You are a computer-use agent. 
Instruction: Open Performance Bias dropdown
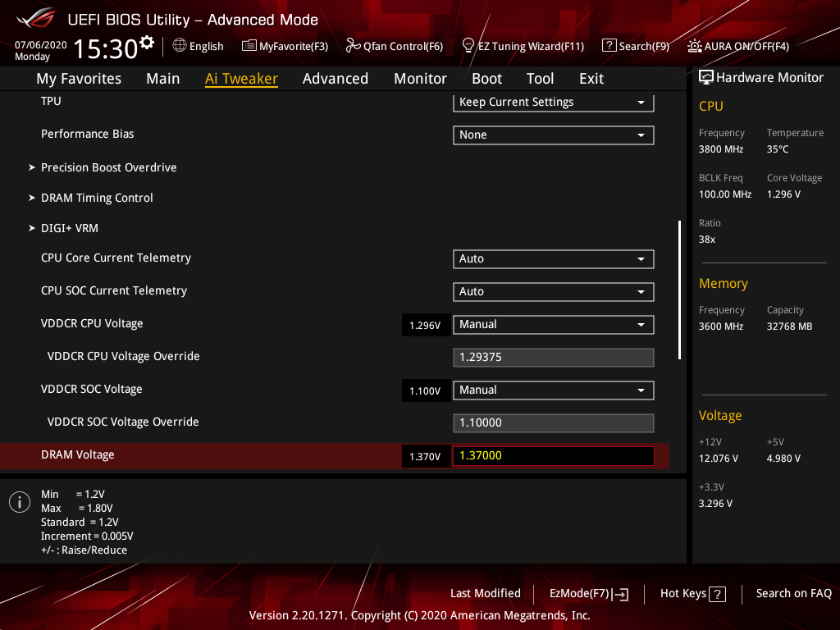[x=554, y=135]
